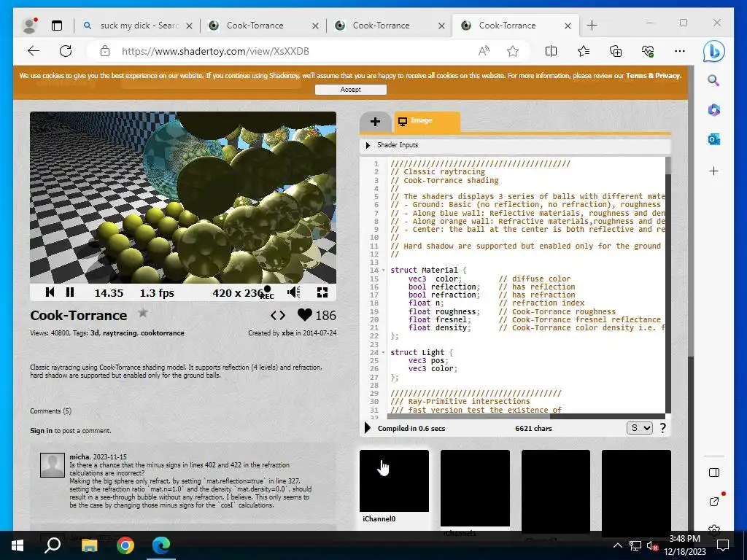Open split screen view

click(551, 51)
